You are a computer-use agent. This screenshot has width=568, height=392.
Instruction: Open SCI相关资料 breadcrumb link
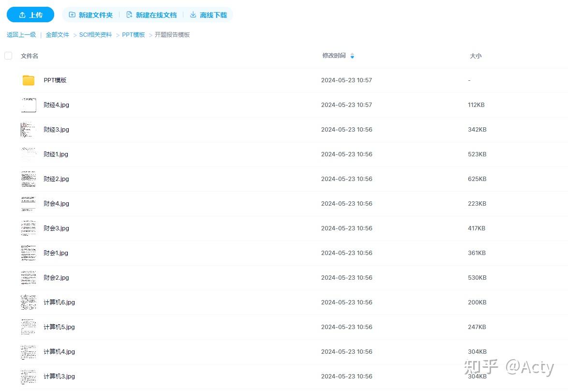[x=96, y=35]
